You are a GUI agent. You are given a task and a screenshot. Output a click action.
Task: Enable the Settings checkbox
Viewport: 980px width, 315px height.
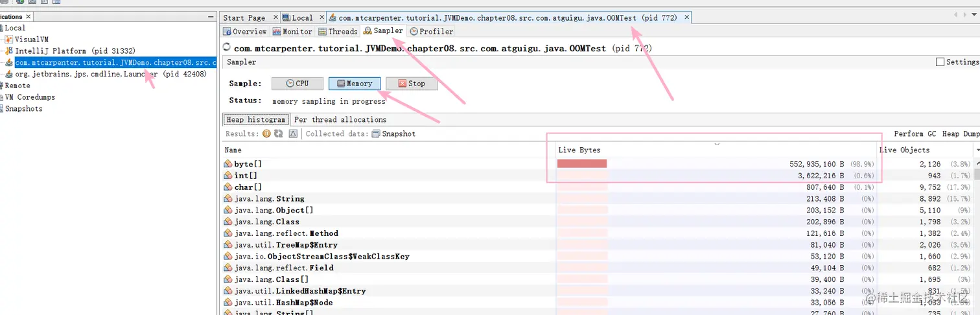pos(940,62)
